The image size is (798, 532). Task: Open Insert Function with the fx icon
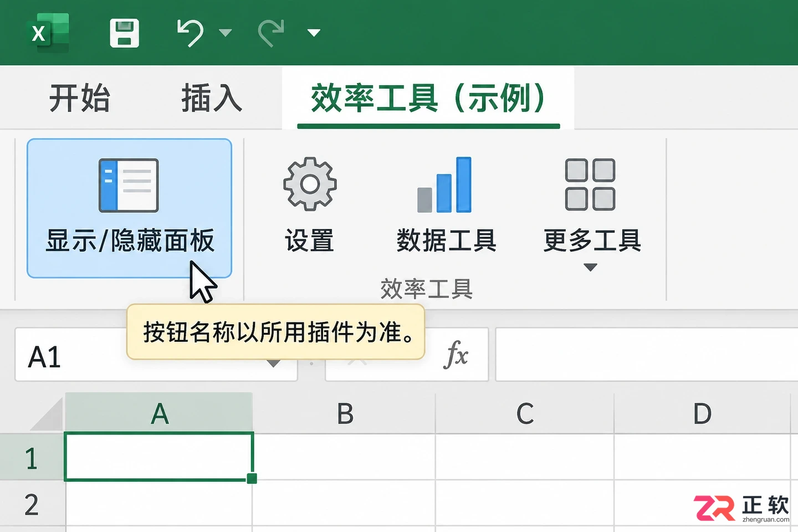pyautogui.click(x=456, y=355)
